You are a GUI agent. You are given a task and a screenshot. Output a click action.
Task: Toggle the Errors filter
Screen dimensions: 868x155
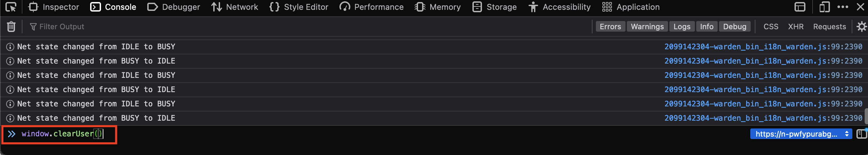(x=610, y=27)
